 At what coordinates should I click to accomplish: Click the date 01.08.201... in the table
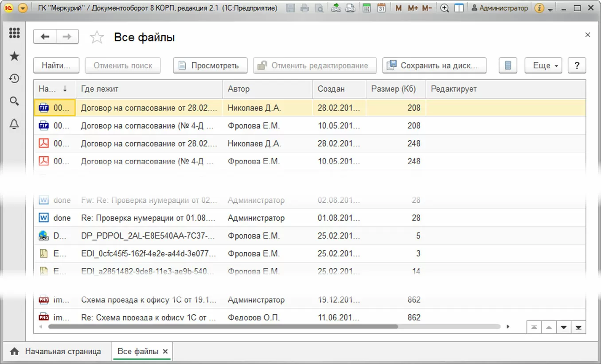[x=339, y=218]
